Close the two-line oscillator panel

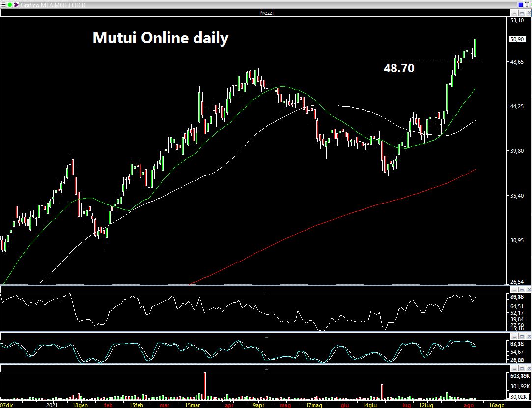click(528, 336)
